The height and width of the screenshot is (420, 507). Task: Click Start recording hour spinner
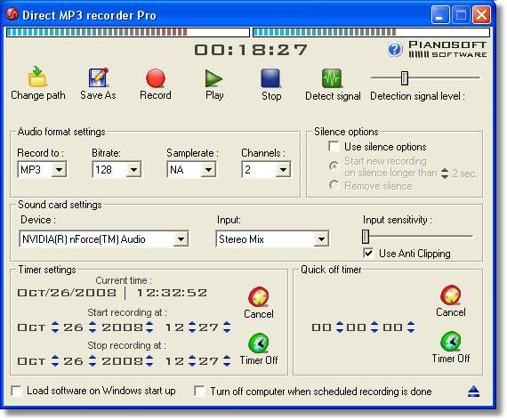click(x=192, y=327)
